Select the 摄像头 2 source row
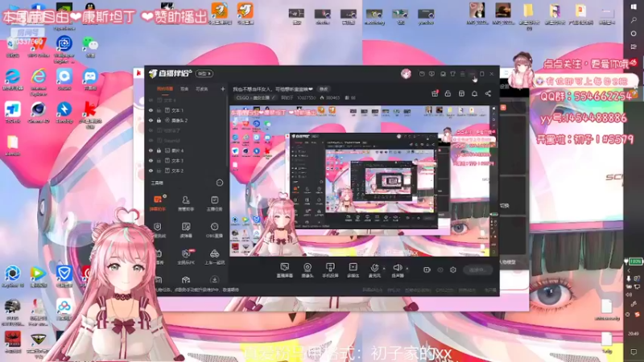Screen dimensions: 644x362 pos(185,120)
